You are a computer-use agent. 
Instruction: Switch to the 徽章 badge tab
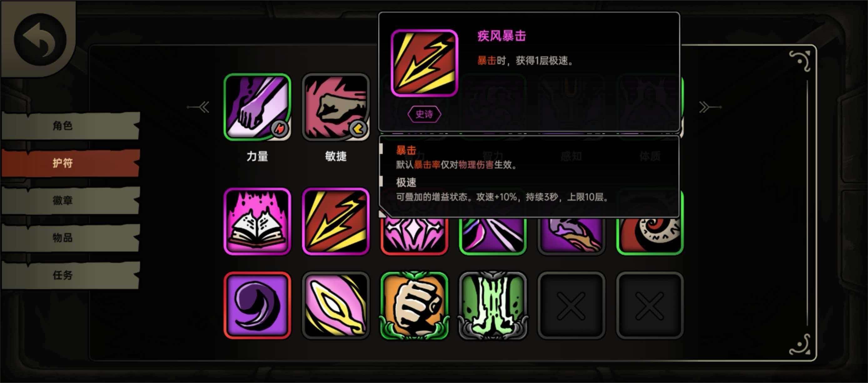(70, 200)
